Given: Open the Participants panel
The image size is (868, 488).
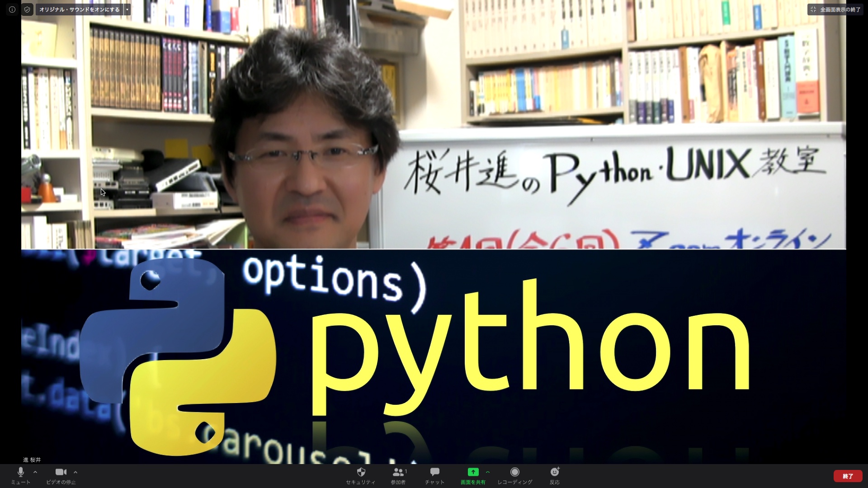Looking at the screenshot, I should click(398, 476).
